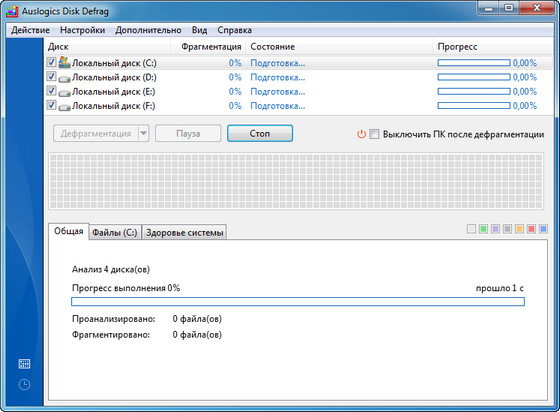The height and width of the screenshot is (412, 560).
Task: Click the green legend color swatch
Action: click(x=483, y=229)
